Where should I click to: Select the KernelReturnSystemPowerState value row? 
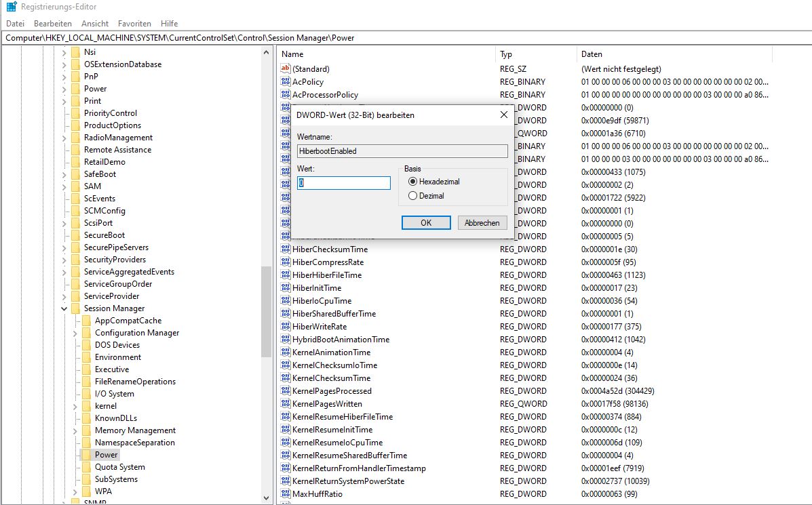tap(348, 481)
